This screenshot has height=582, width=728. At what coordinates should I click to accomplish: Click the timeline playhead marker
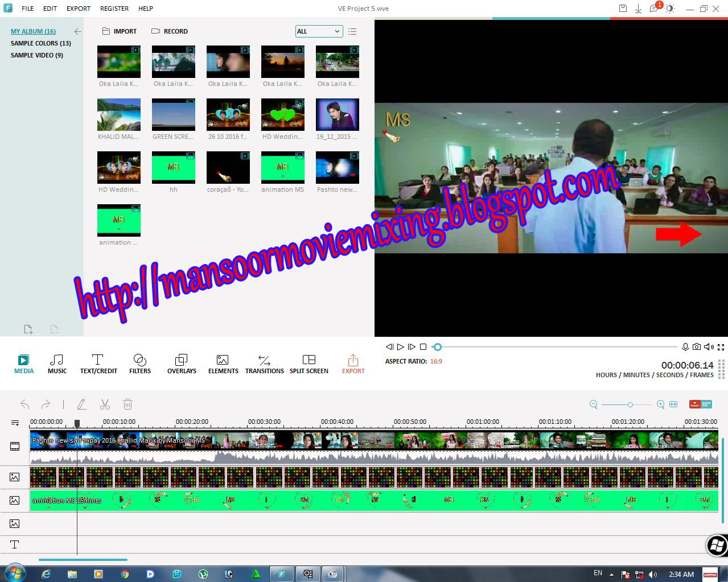(77, 424)
